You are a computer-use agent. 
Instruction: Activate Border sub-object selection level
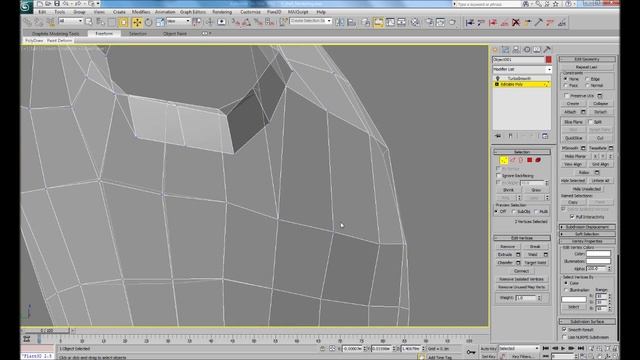coord(521,160)
